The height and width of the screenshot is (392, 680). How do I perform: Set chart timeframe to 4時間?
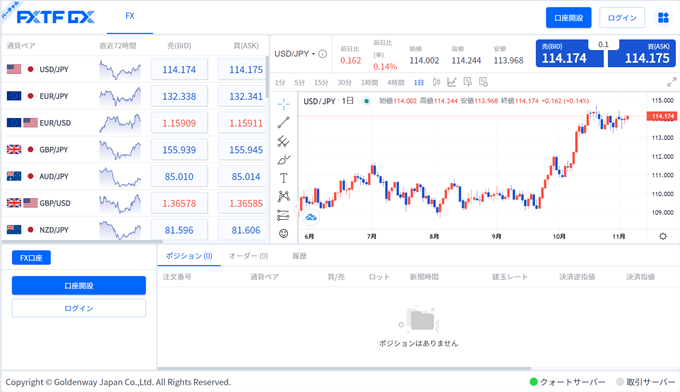pyautogui.click(x=396, y=82)
